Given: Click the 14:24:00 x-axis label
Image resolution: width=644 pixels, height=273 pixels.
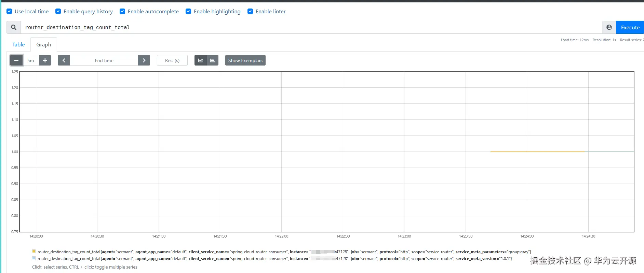Looking at the screenshot, I should coord(527,236).
